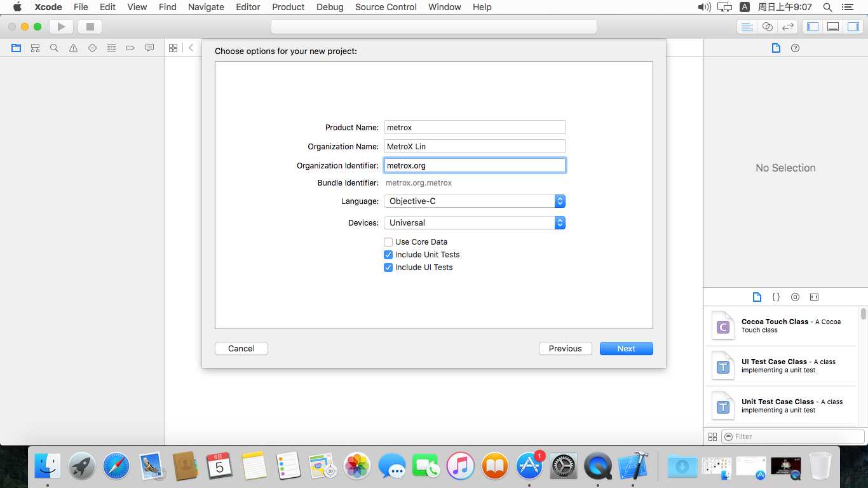The image size is (868, 488).
Task: Show the File Template library icon
Action: pos(757,297)
